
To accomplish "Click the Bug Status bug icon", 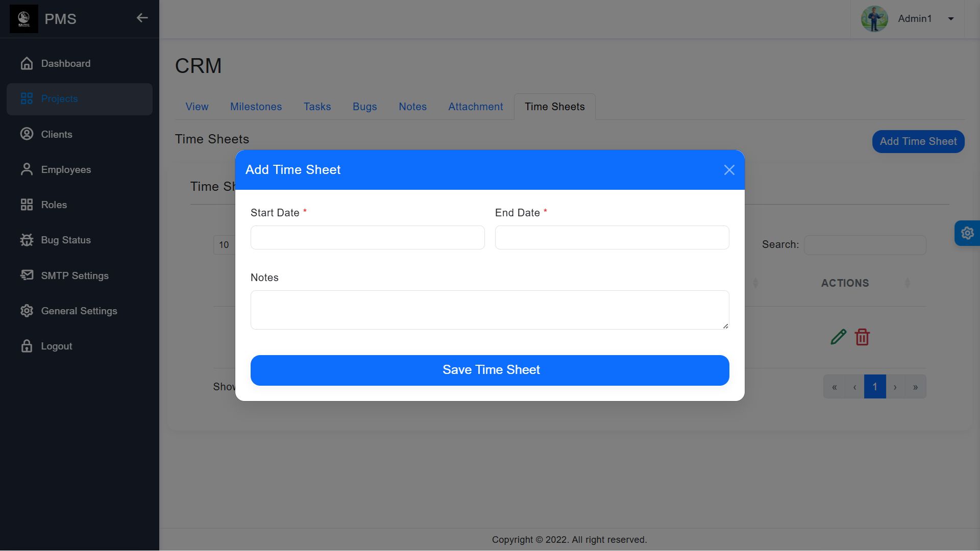I will click(27, 240).
